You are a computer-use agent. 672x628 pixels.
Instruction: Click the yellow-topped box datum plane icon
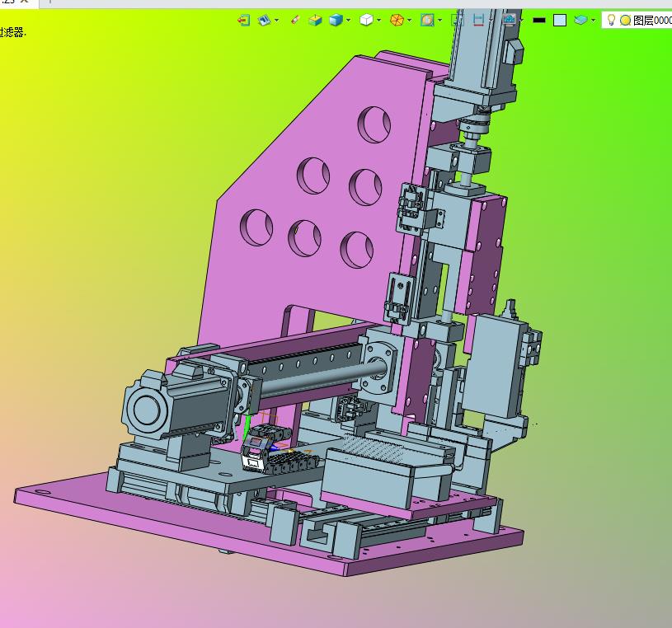315,20
